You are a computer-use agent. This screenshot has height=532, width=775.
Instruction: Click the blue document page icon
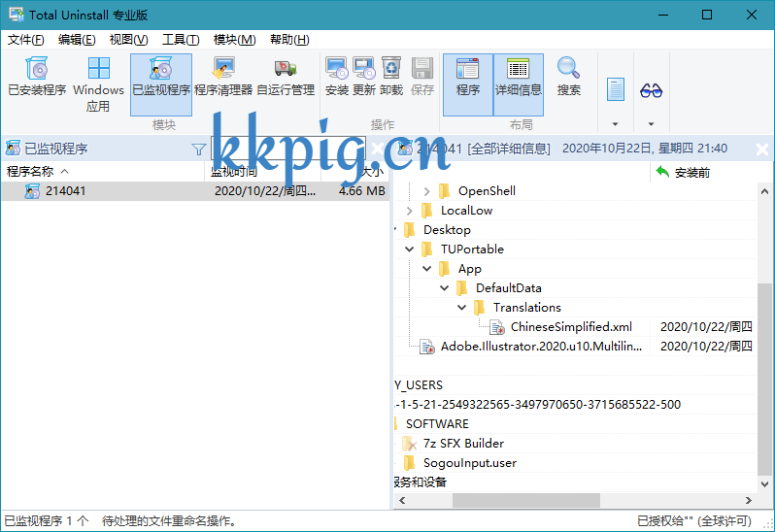(616, 90)
